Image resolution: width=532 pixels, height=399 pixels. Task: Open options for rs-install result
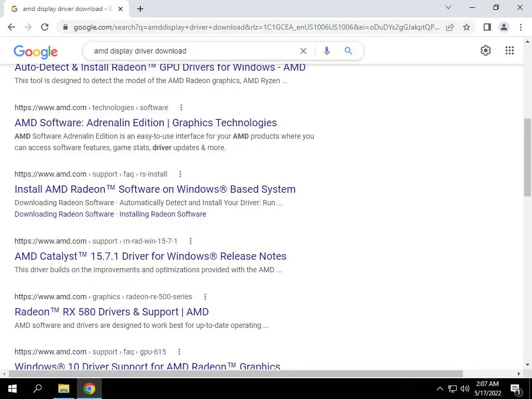[x=180, y=174]
